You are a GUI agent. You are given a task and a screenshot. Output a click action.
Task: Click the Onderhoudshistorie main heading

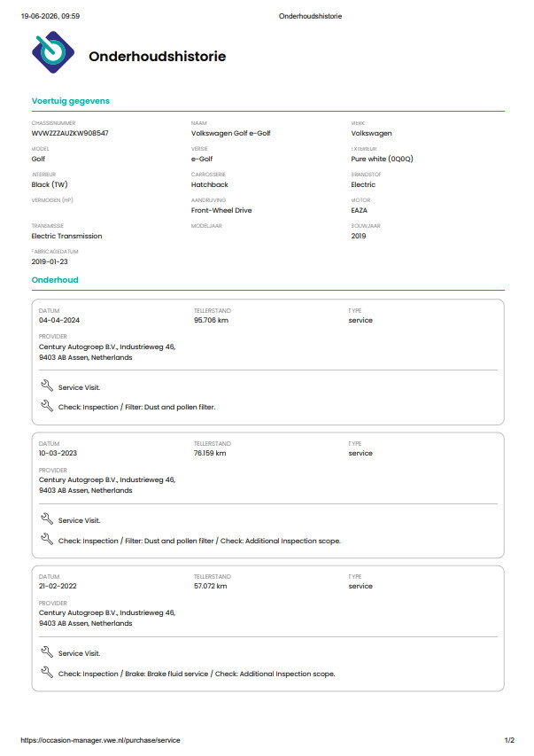pos(157,57)
